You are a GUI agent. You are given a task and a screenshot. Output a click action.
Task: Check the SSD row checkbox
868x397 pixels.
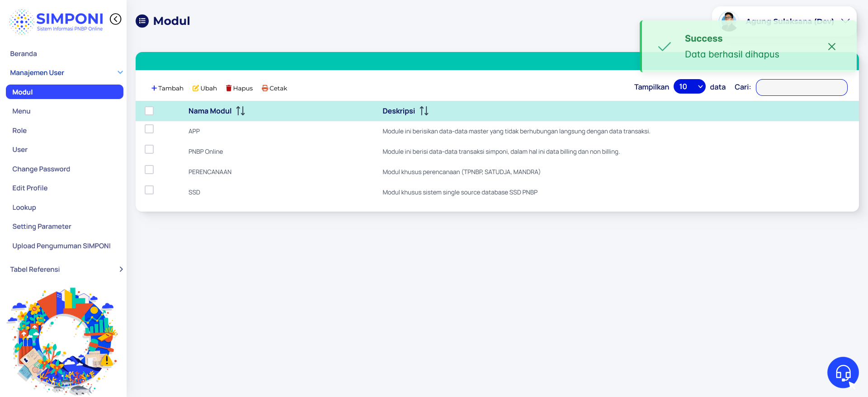[x=149, y=190]
